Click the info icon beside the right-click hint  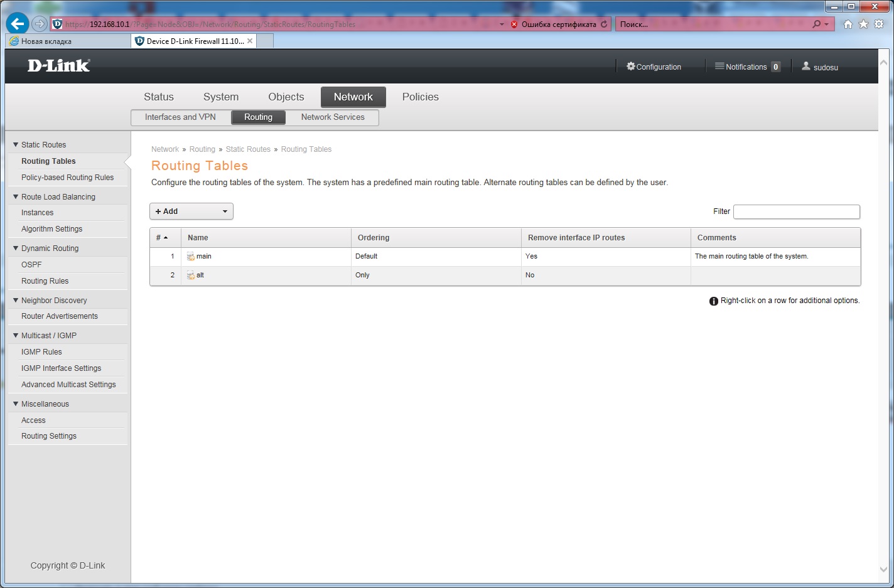[x=714, y=301]
